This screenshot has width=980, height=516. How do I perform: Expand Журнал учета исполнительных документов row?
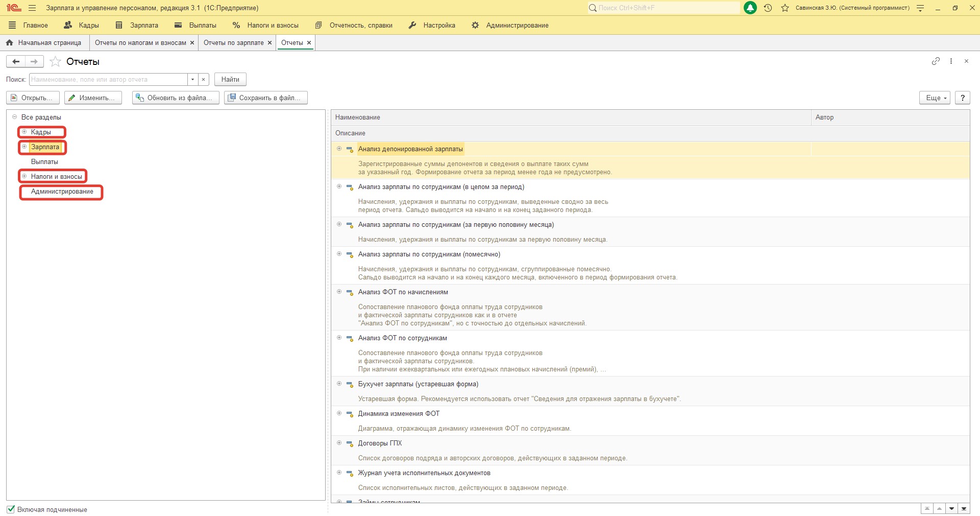[339, 473]
